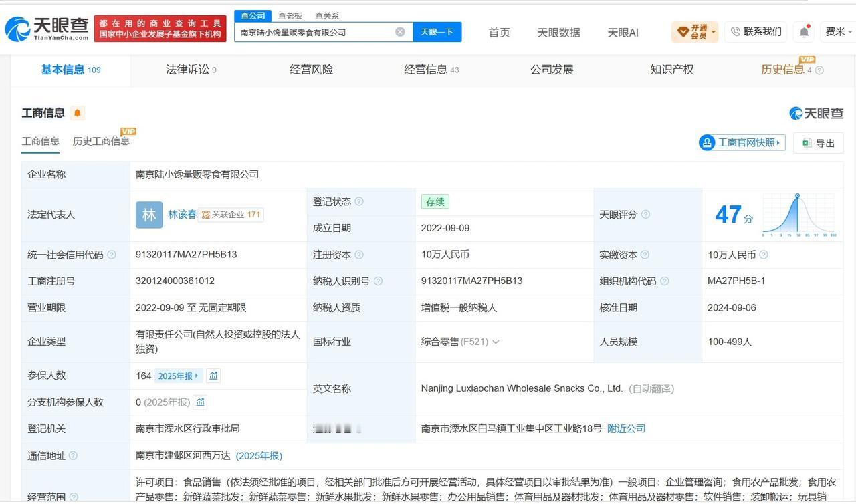Select the 工商信息 sub-tab

click(x=41, y=141)
